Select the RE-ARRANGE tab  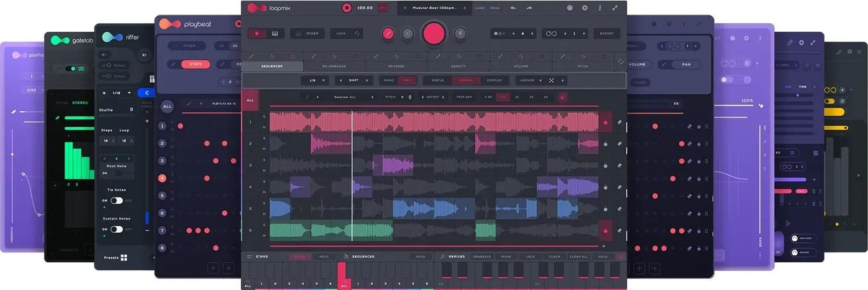[x=334, y=66]
